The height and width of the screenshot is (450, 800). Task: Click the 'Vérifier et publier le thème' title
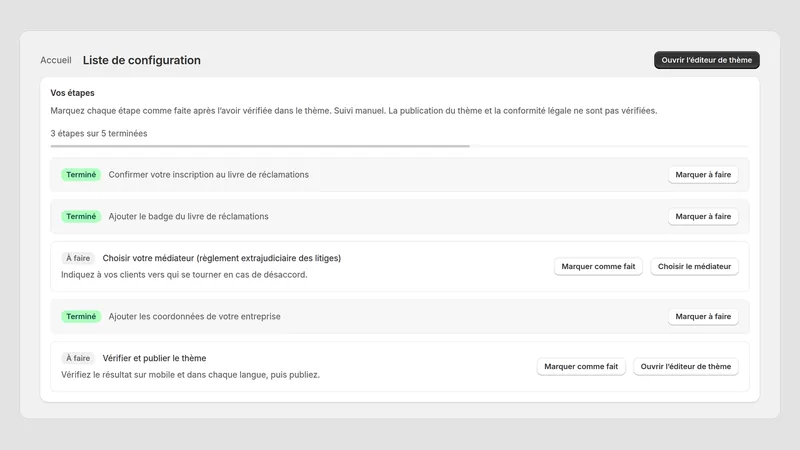click(154, 358)
